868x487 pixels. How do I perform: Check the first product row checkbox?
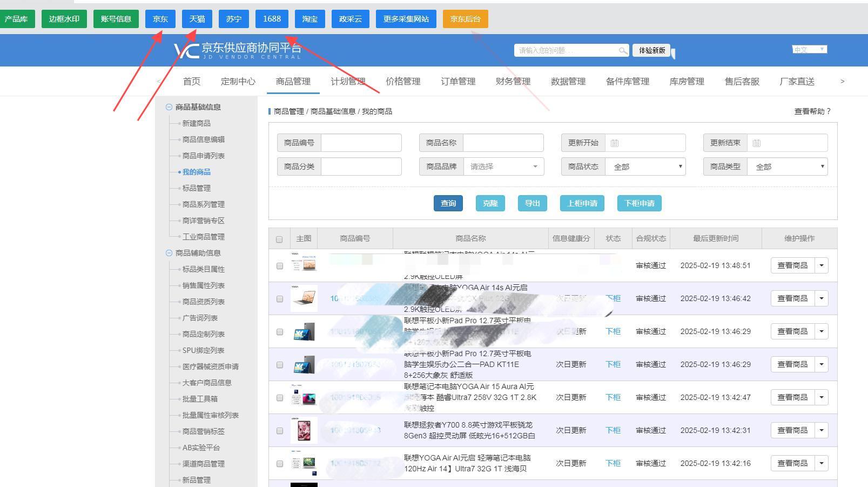279,266
